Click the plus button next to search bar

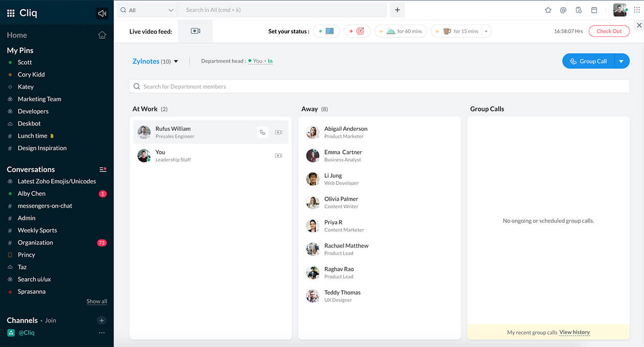point(397,10)
